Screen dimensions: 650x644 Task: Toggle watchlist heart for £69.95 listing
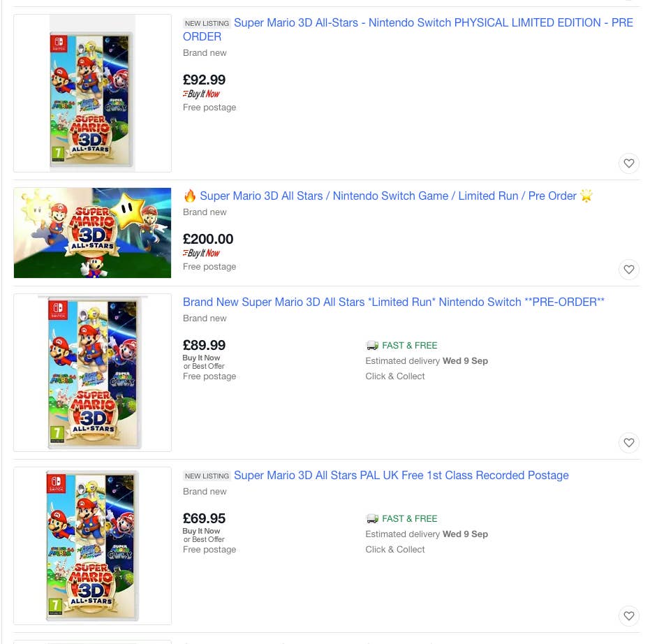628,616
